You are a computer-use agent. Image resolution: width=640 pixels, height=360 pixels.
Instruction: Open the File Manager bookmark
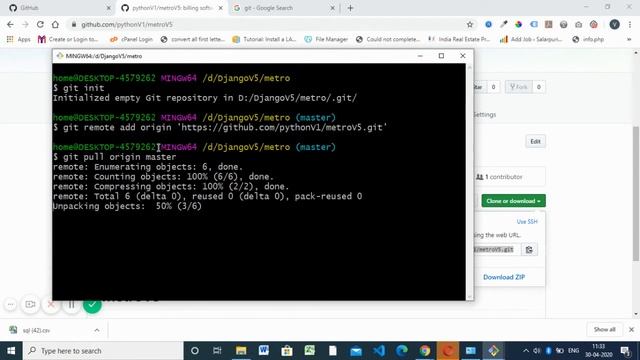[326, 39]
